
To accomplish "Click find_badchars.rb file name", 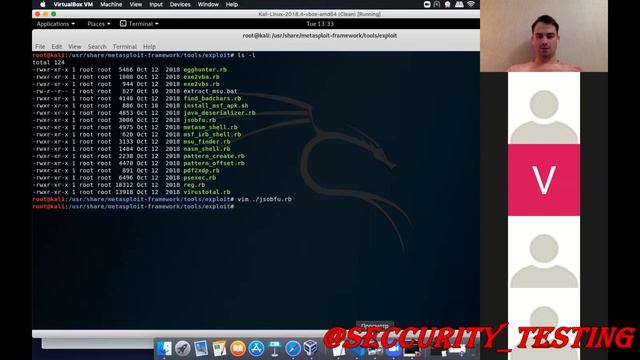I will tap(212, 98).
